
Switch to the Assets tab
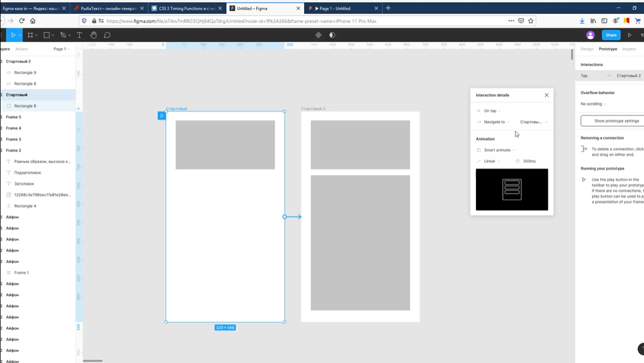click(x=21, y=49)
